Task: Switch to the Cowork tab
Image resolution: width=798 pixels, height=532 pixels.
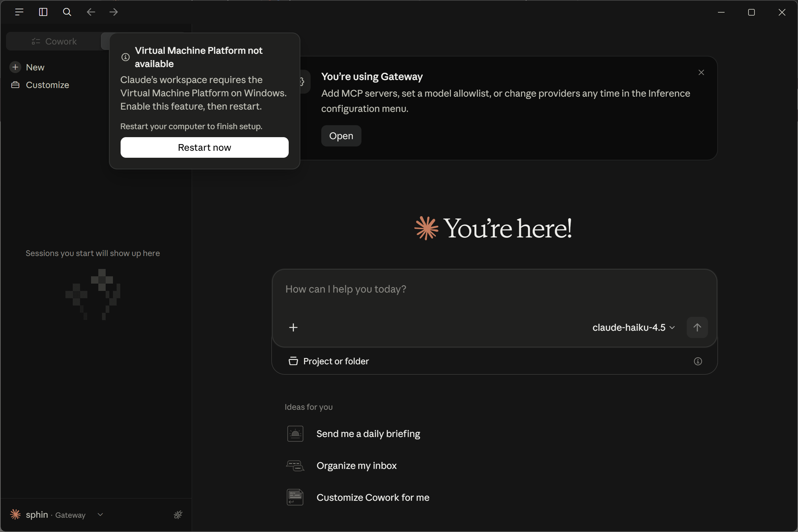Action: tap(54, 42)
